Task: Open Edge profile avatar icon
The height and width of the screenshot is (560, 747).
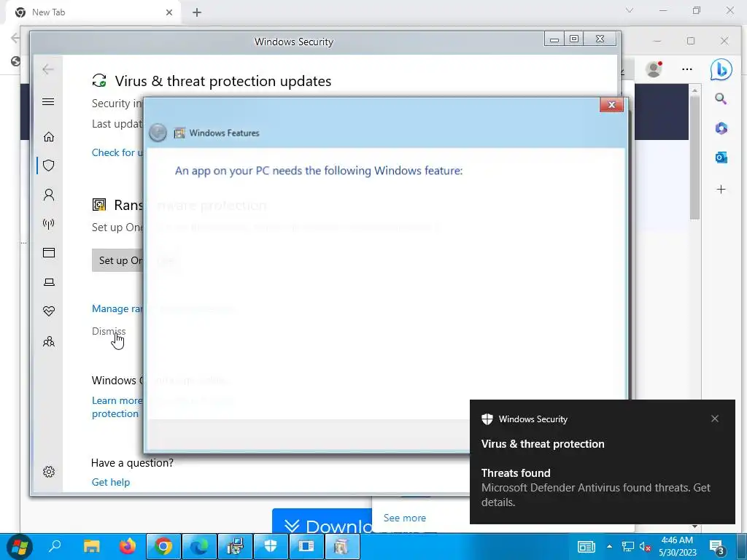Action: 654,69
